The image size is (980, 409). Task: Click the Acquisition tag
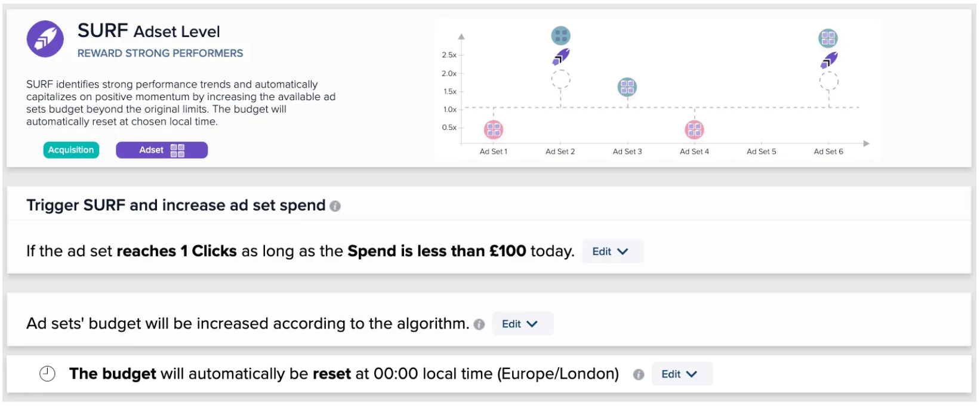point(71,150)
